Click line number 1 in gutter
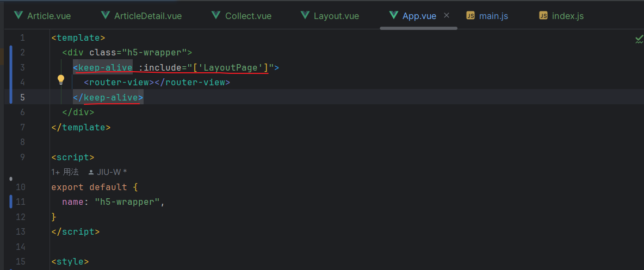Screen dimensions: 644x270 coord(22,37)
